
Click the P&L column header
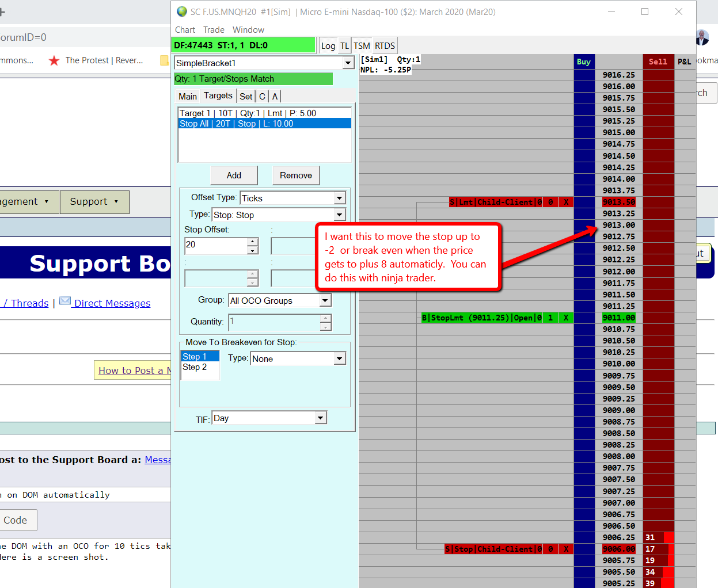click(684, 62)
